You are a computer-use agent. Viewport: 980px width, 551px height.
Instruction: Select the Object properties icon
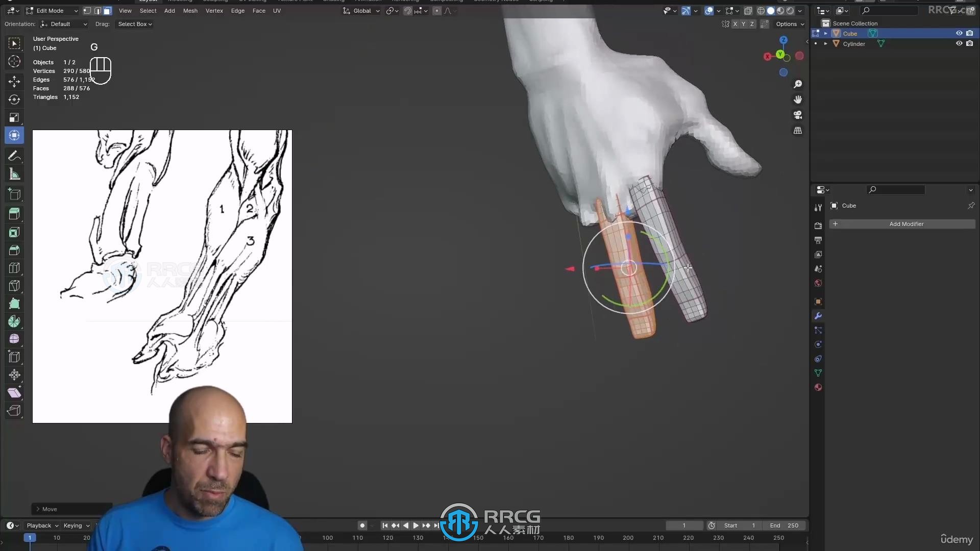[819, 302]
